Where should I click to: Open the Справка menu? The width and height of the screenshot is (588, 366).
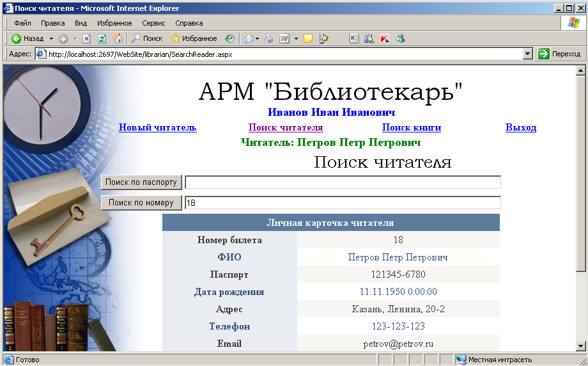point(189,23)
